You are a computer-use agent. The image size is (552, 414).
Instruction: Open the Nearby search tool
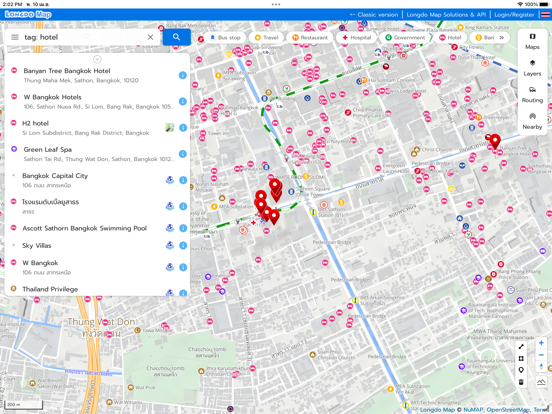coord(532,121)
